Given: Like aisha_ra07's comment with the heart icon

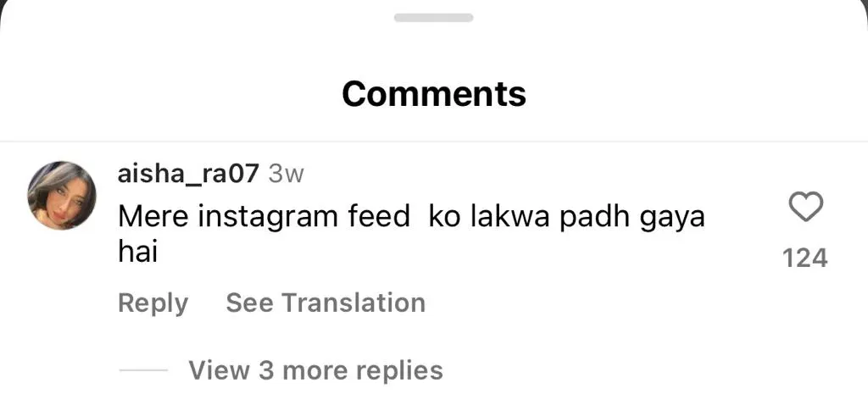Looking at the screenshot, I should point(805,207).
